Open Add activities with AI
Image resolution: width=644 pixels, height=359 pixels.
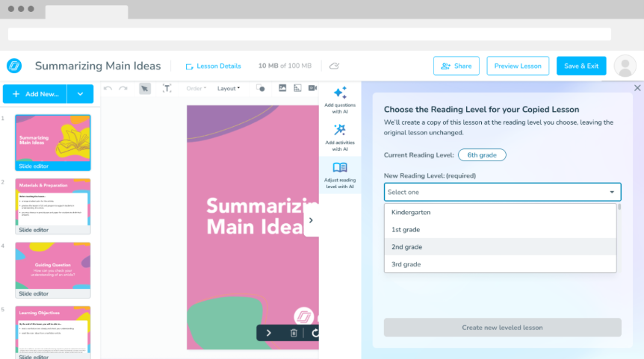pos(340,137)
